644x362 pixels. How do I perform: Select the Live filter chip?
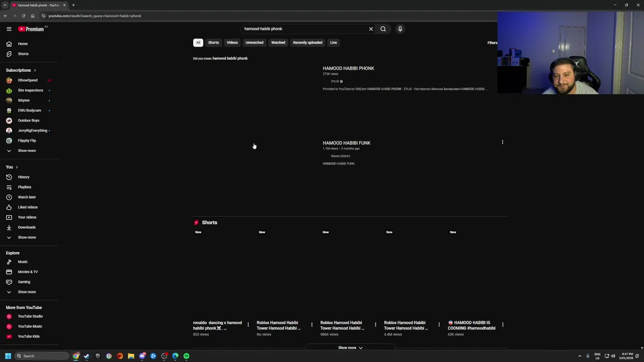333,43
